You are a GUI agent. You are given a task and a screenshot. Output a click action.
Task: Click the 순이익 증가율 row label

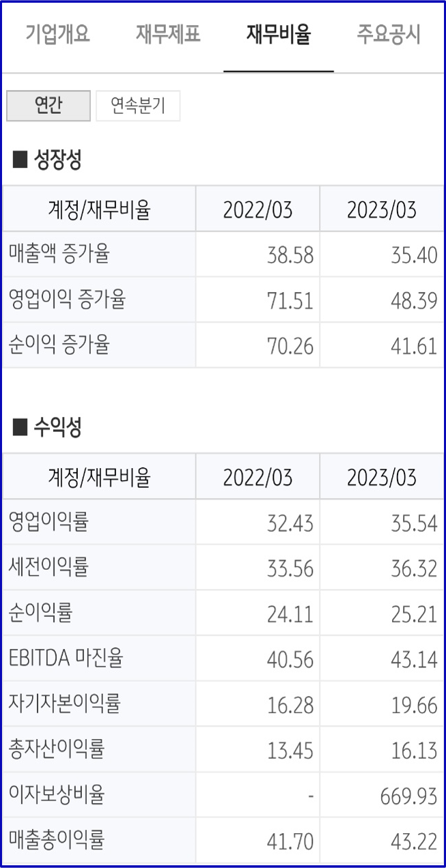58,345
